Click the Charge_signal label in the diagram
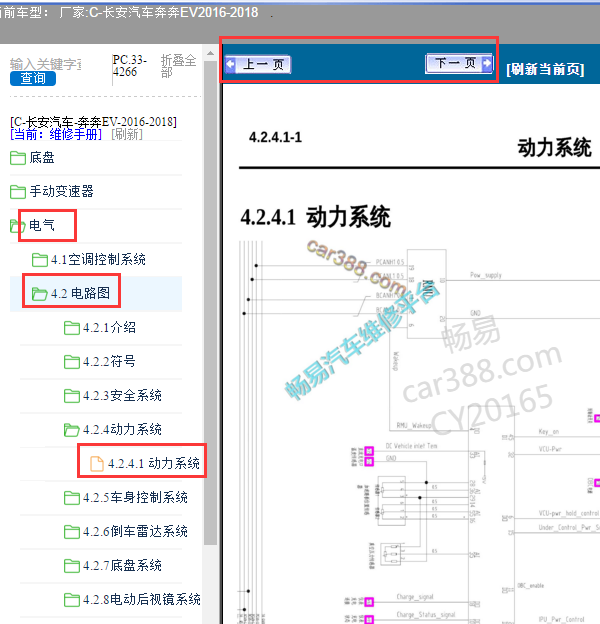Viewport: 600px width, 624px height. coord(415,597)
